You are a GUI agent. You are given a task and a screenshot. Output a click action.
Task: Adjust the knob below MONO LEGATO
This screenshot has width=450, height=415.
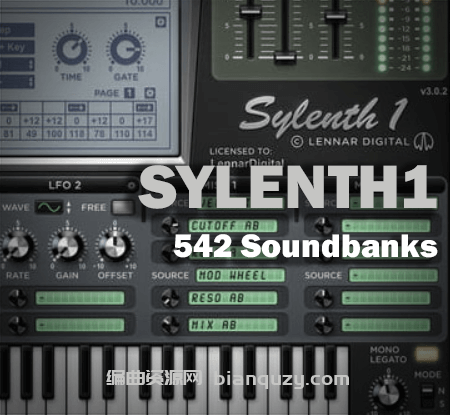387,394
